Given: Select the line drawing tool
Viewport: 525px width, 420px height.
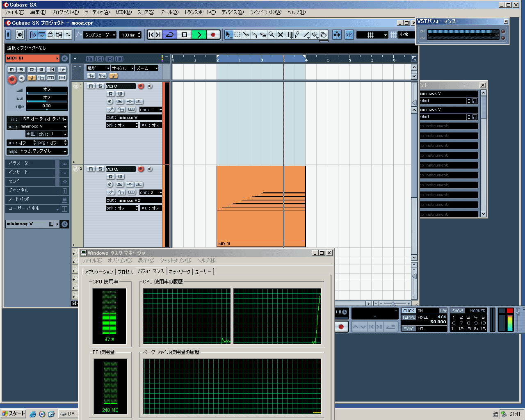Looking at the screenshot, I should (306, 35).
